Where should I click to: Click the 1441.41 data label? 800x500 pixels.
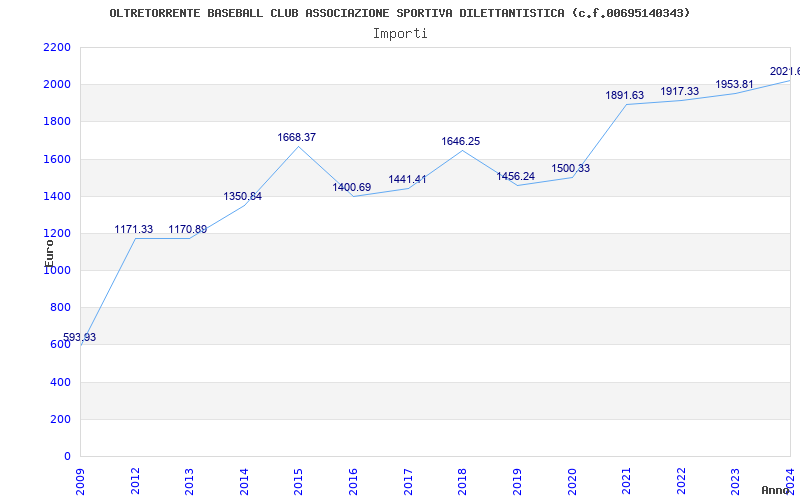click(x=407, y=179)
